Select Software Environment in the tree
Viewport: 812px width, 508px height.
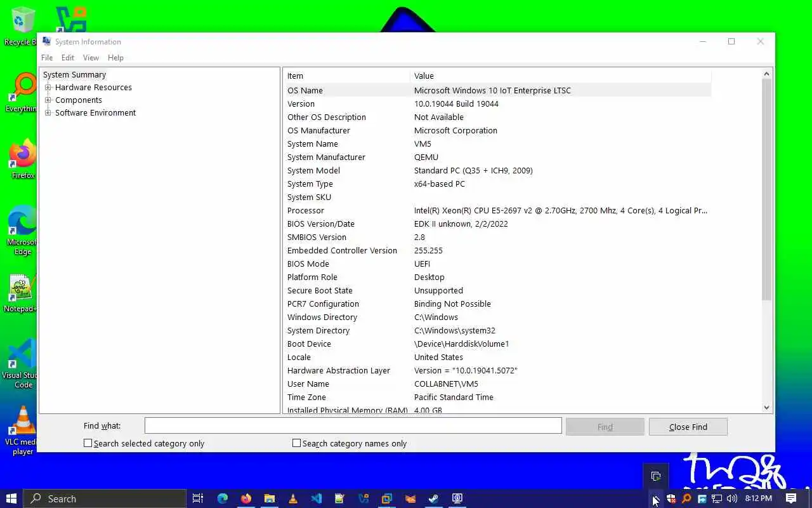pos(95,113)
